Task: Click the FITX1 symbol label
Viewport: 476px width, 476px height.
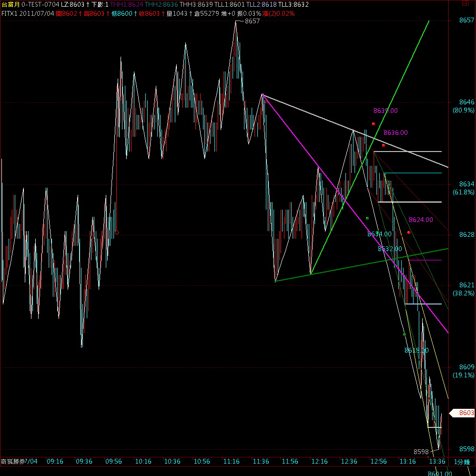Action: click(10, 13)
